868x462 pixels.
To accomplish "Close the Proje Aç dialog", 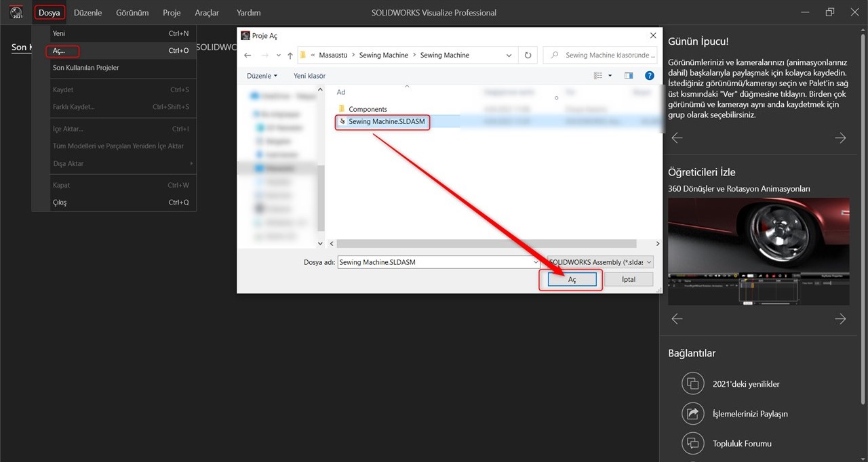I will (653, 35).
